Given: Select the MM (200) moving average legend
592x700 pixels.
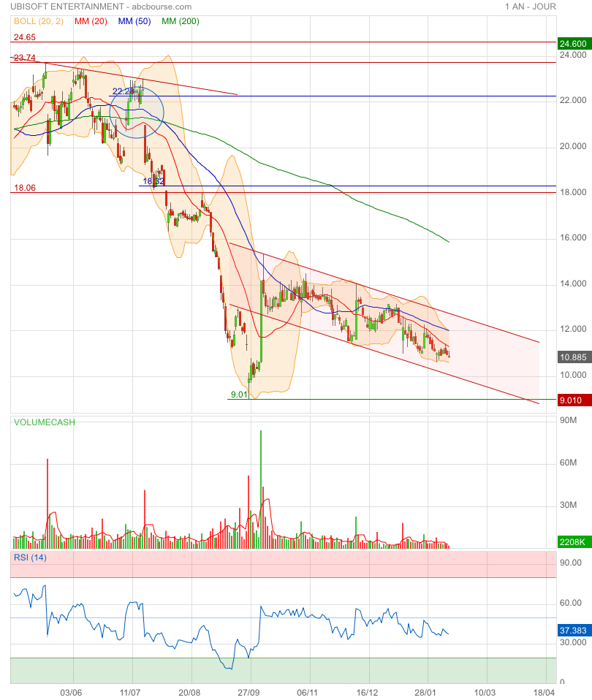Looking at the screenshot, I should (x=181, y=21).
